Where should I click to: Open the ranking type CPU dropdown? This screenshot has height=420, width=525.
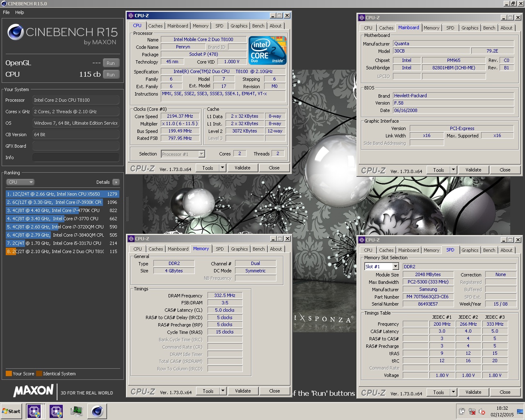[20, 182]
